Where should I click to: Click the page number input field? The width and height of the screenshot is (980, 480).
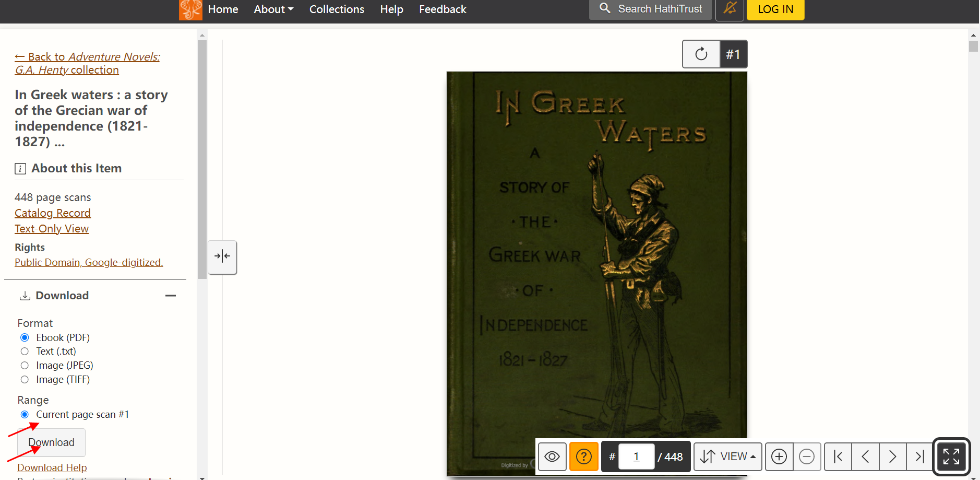tap(636, 456)
